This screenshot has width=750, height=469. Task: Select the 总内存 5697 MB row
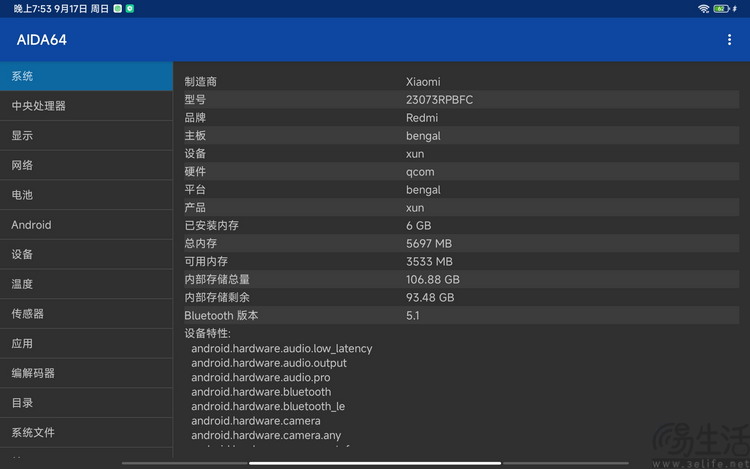pyautogui.click(x=462, y=243)
